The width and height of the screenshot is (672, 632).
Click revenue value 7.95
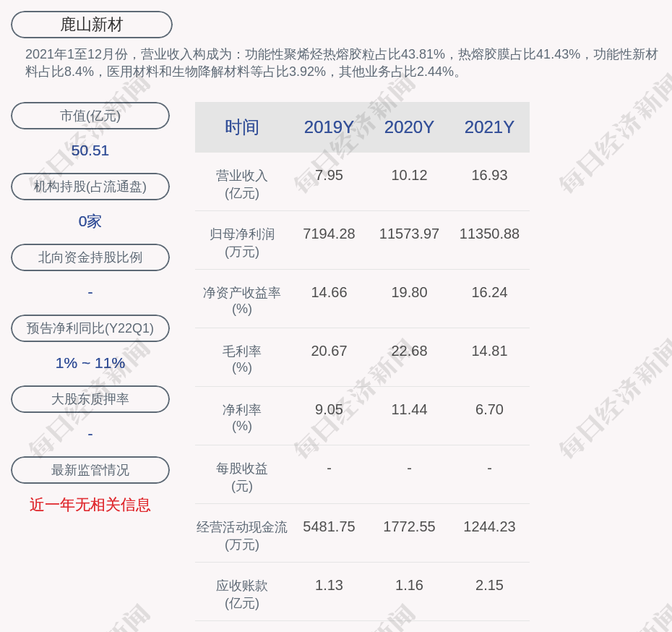[x=329, y=176]
